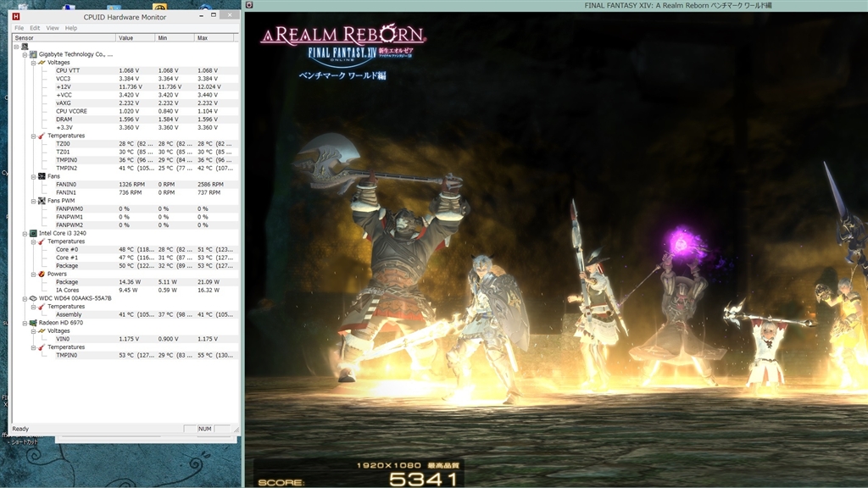Minimize the CPUID Hardware Monitor window
868x488 pixels.
point(201,15)
